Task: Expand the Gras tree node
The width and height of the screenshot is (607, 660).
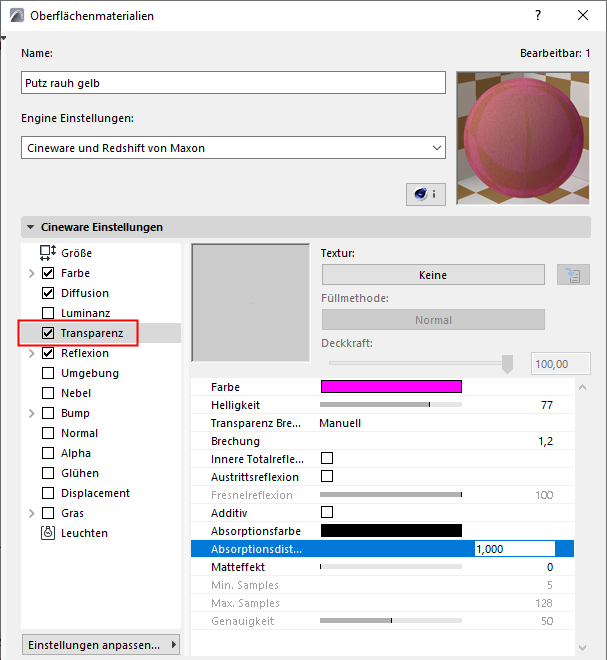Action: (31, 513)
